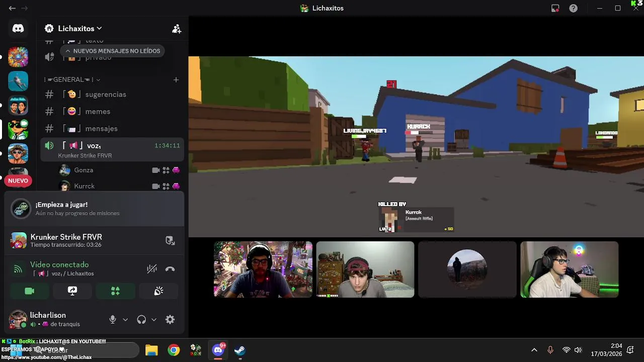Click the invite people icon
The image size is (644, 362).
(x=177, y=29)
